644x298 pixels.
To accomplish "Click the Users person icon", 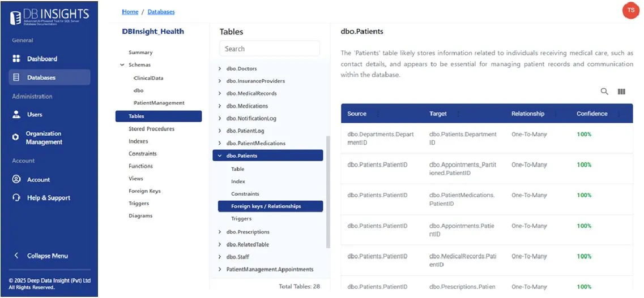I will pos(16,114).
